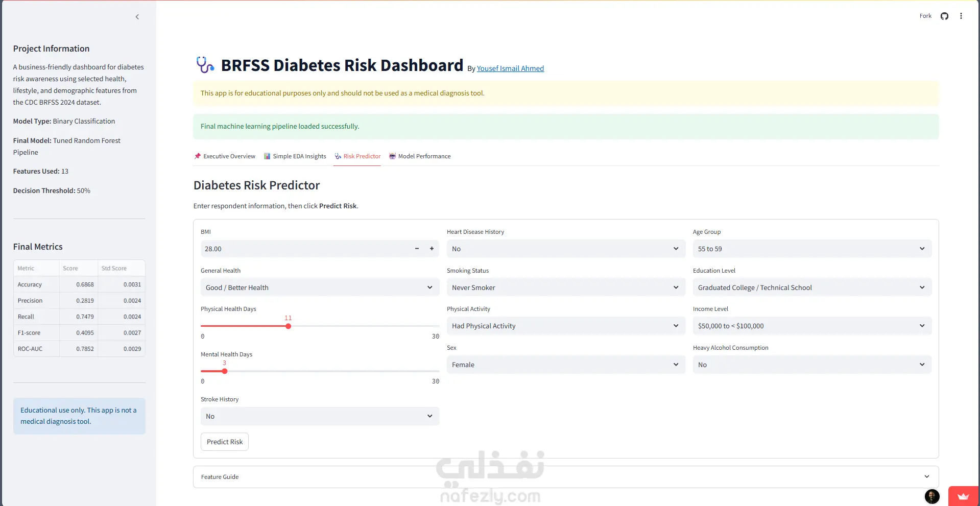Switch to the Executive Overview tab
Viewport: 980px width, 506px height.
(x=225, y=156)
